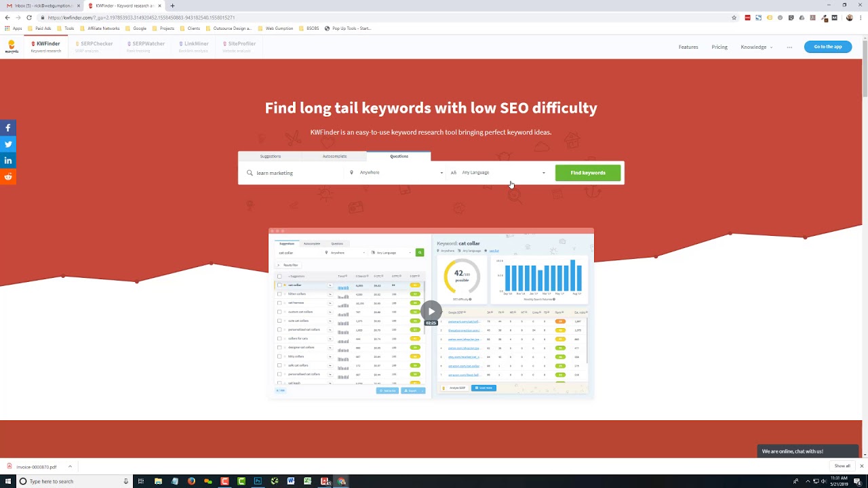The width and height of the screenshot is (868, 488).
Task: Click the Task View taskbar icon
Action: (x=141, y=481)
